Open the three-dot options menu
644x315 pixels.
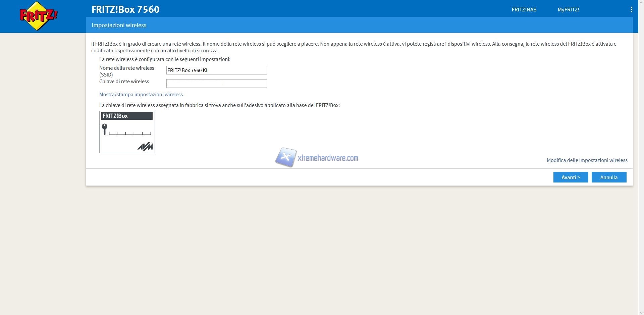tap(631, 9)
